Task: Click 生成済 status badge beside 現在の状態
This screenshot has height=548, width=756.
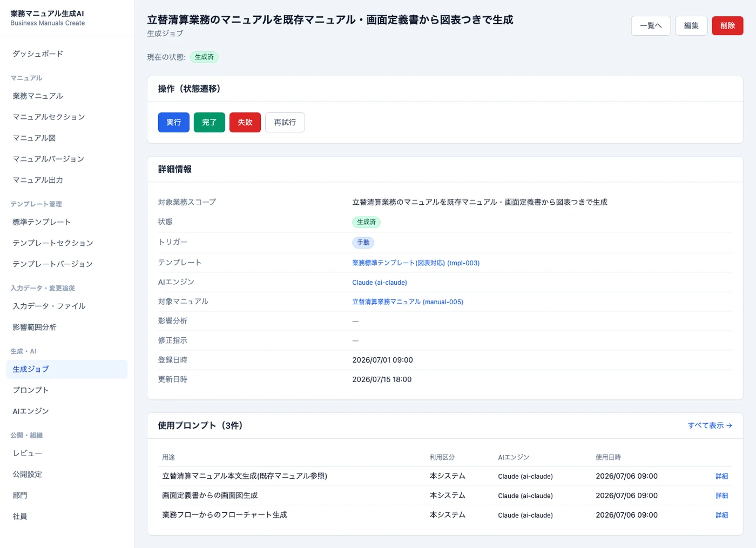Action: (x=204, y=57)
